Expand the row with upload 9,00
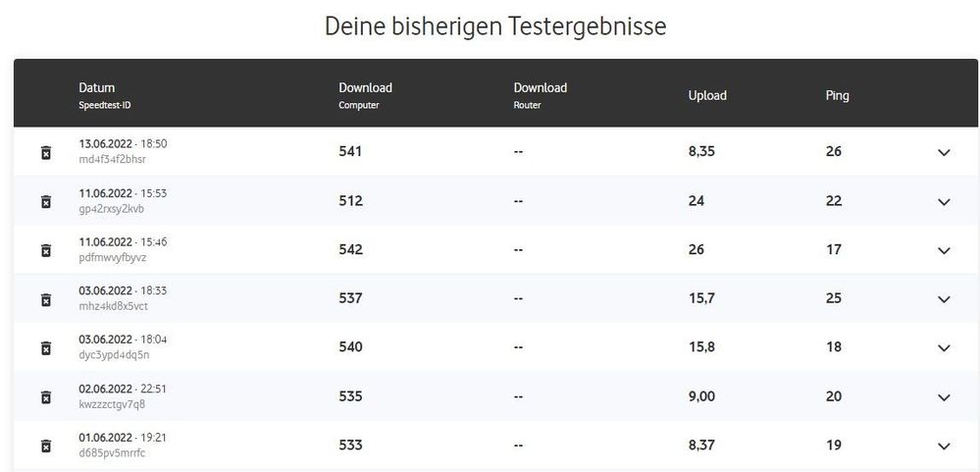The image size is (980, 472). point(944,396)
